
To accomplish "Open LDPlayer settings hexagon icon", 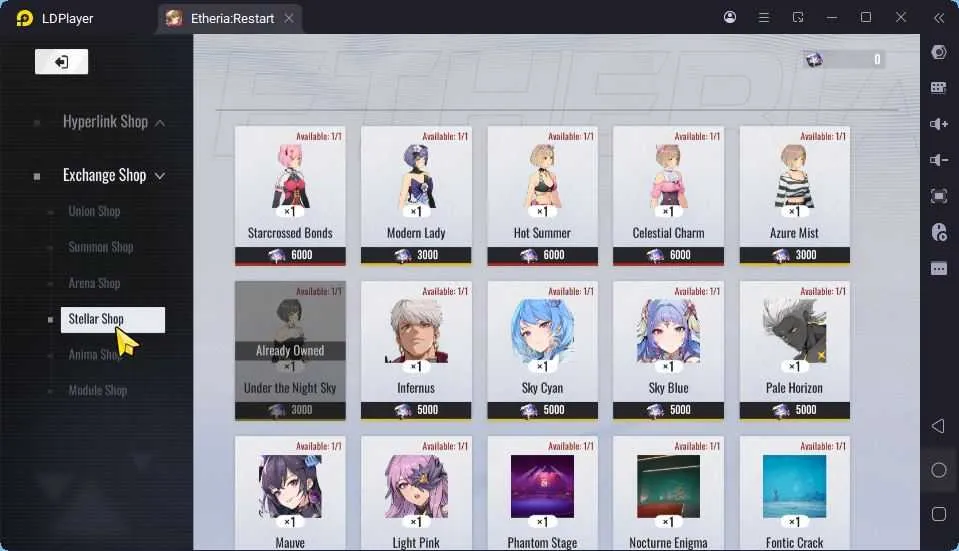I will click(939, 52).
